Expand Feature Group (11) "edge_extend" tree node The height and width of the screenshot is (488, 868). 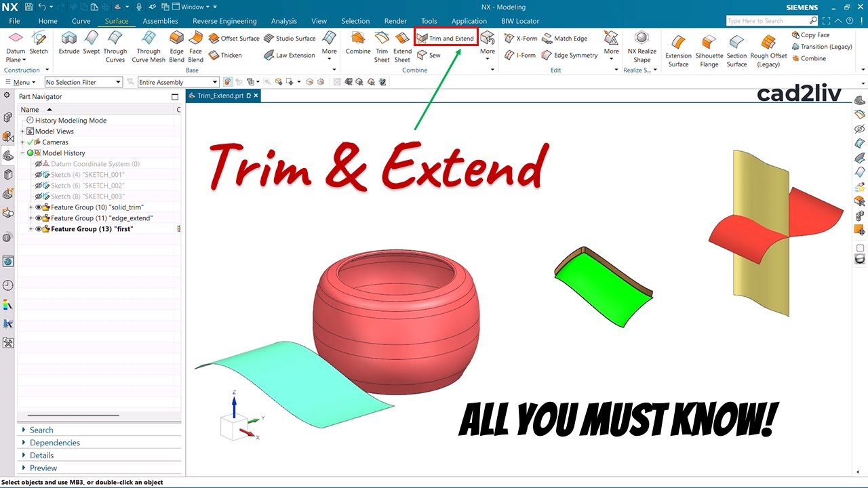(x=31, y=218)
